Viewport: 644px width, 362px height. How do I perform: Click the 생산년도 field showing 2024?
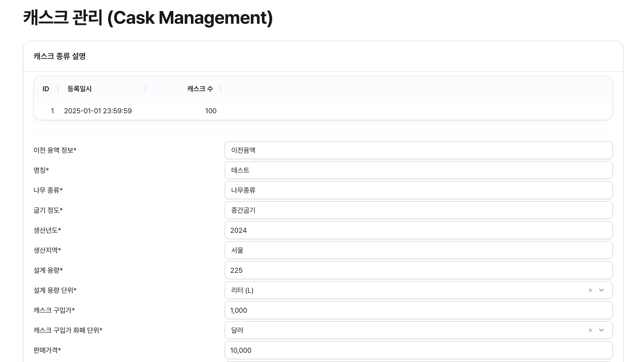pyautogui.click(x=419, y=230)
